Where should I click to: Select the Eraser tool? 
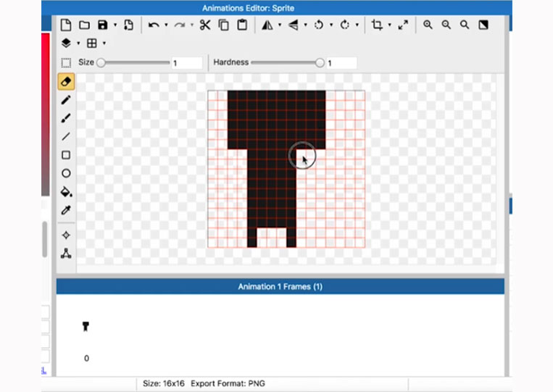click(66, 82)
